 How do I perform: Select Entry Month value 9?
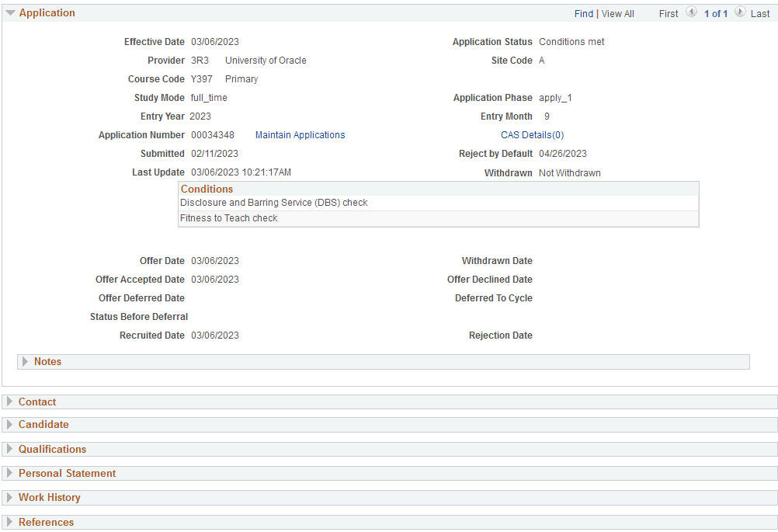pos(547,116)
